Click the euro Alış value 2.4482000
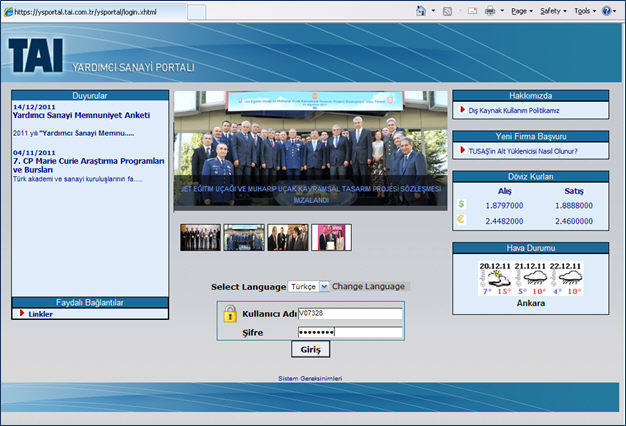The image size is (626, 426). click(504, 221)
